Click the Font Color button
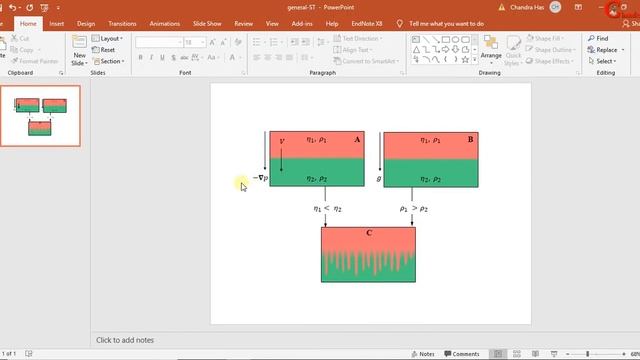 coord(232,58)
